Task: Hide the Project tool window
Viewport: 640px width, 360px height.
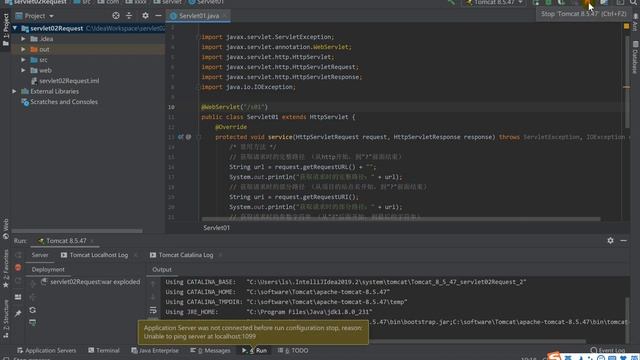Action: [x=158, y=16]
